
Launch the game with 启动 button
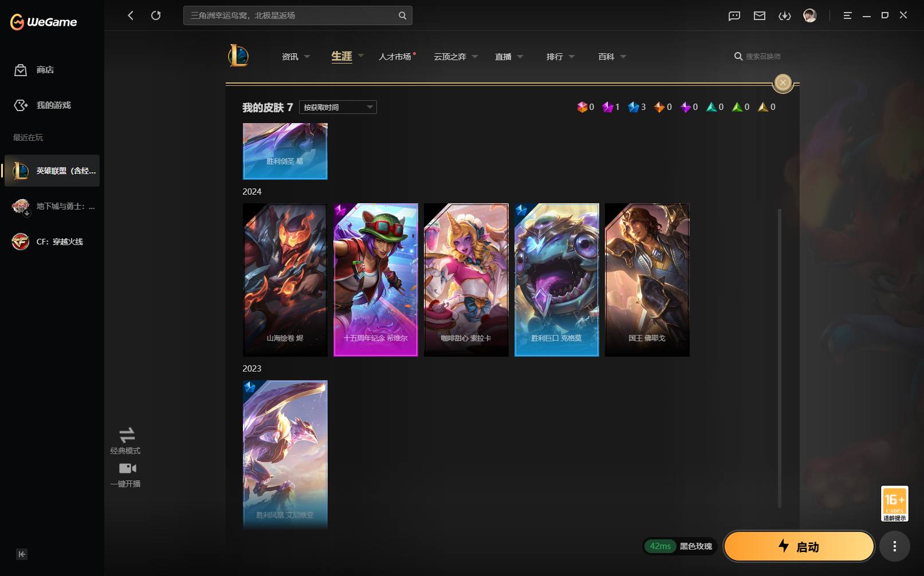click(x=799, y=547)
